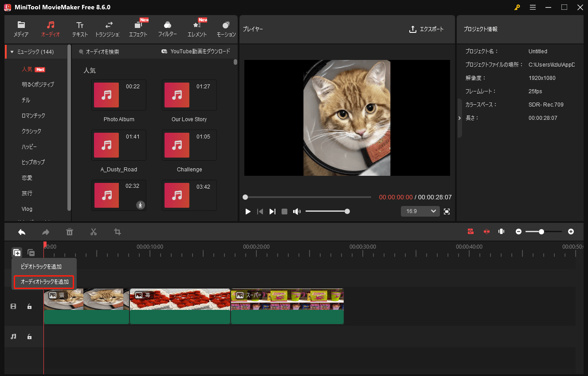The image size is (588, 376).
Task: Click download icon on 02:32 track
Action: pyautogui.click(x=140, y=205)
